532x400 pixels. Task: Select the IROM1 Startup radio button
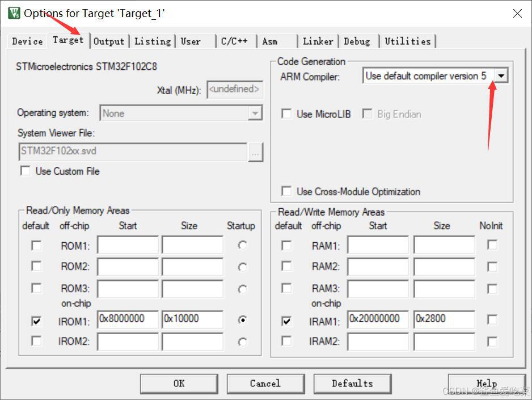[x=242, y=320]
